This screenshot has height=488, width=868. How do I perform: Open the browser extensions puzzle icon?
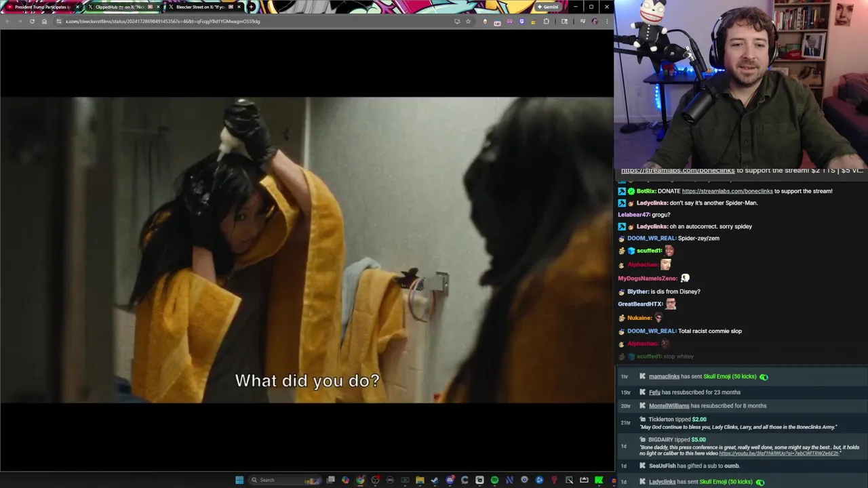[546, 21]
